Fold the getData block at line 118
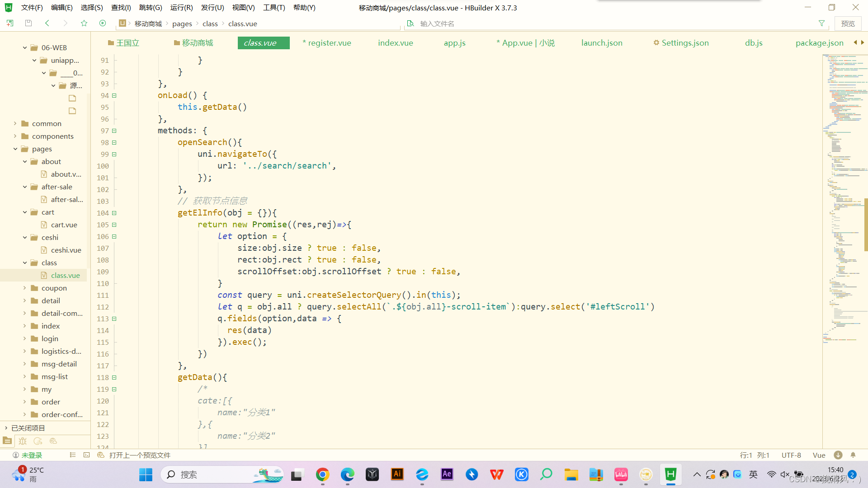 tap(114, 377)
